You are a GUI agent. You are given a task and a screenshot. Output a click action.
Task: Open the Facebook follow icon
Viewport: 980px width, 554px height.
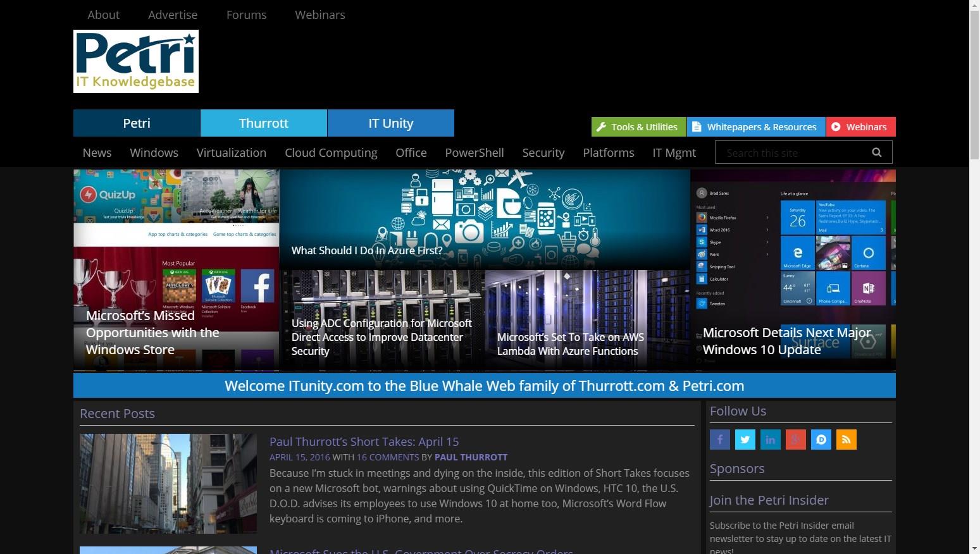click(720, 440)
